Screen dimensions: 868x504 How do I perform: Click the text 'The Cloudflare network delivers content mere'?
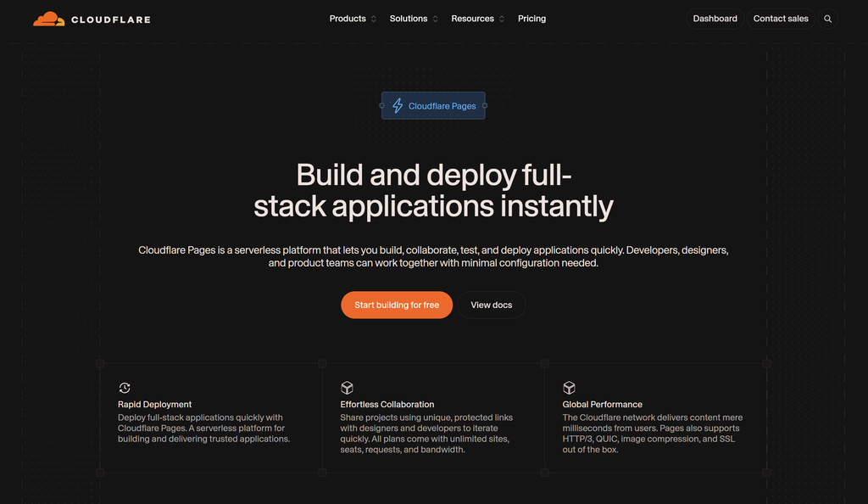653,417
